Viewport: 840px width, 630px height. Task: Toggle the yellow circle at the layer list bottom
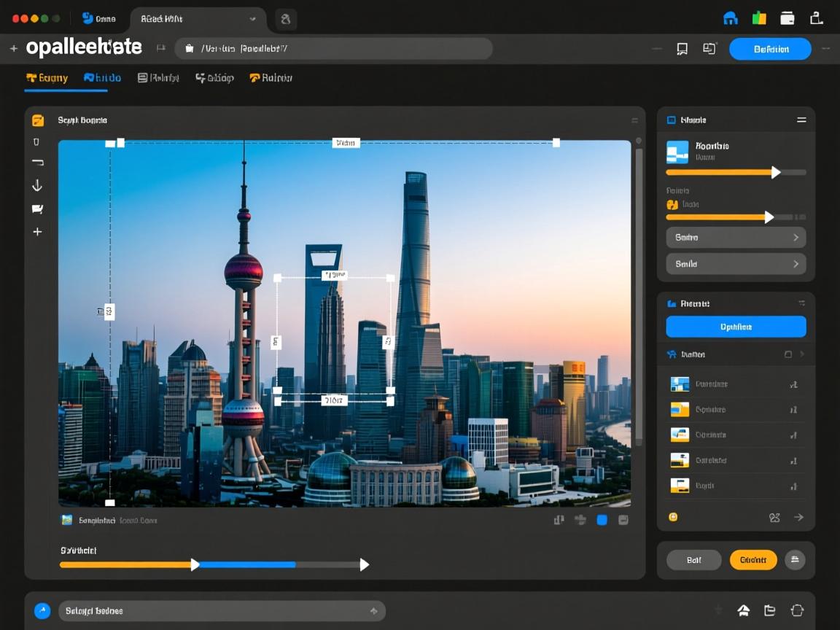point(673,517)
